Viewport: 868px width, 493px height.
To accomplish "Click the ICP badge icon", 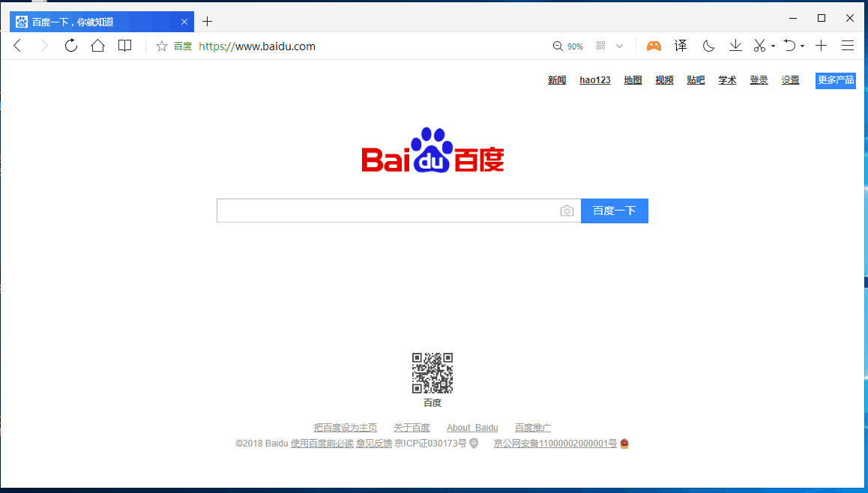I will (474, 444).
